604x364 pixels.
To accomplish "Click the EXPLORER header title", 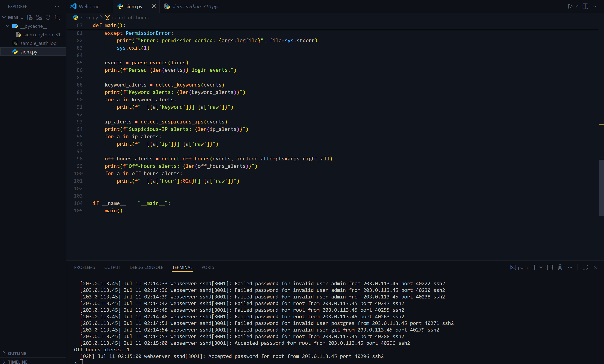I will (x=18, y=6).
